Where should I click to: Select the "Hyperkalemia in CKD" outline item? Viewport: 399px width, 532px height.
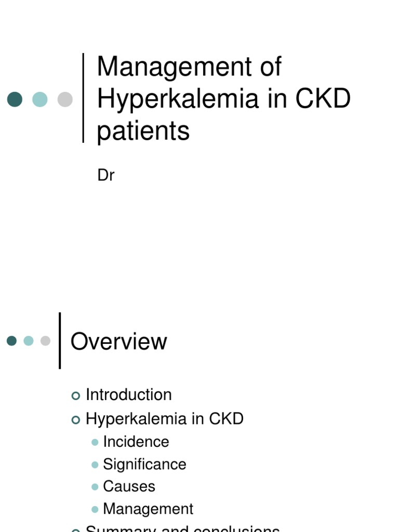[x=164, y=419]
